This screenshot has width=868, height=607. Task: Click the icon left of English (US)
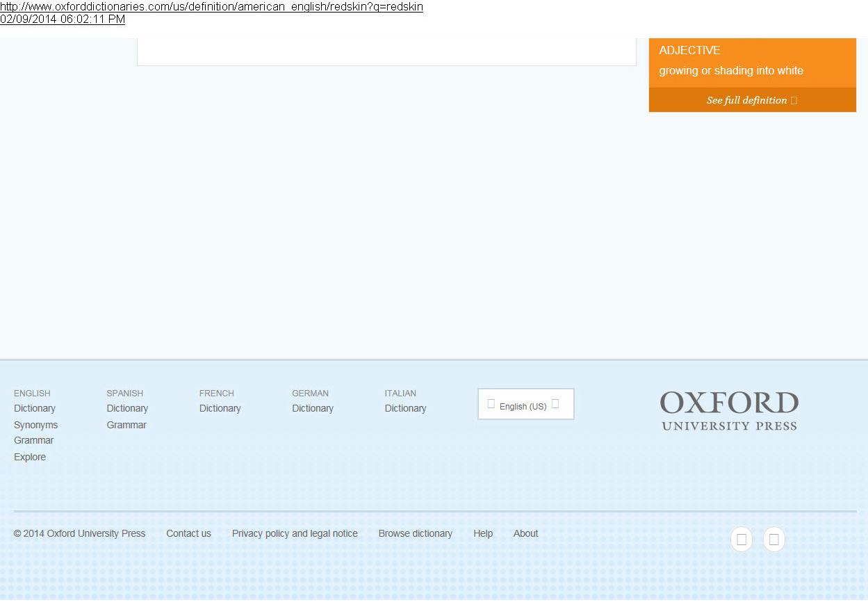[x=491, y=404]
